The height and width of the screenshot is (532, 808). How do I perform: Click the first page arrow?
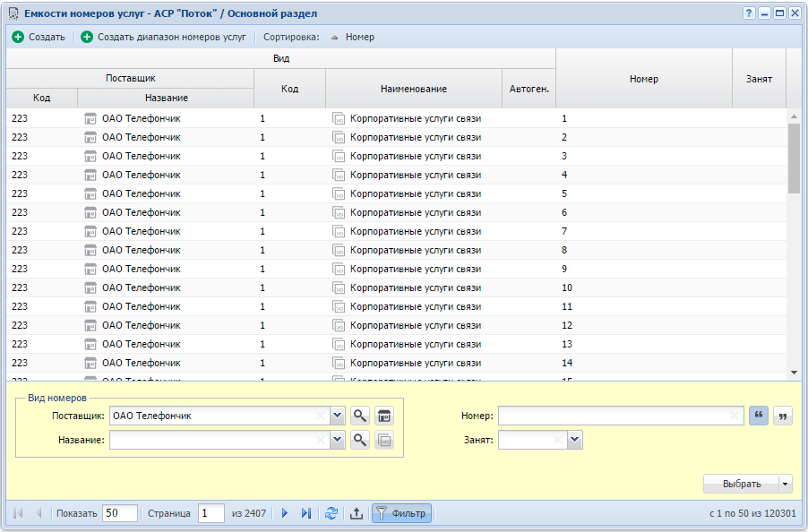coord(18,513)
